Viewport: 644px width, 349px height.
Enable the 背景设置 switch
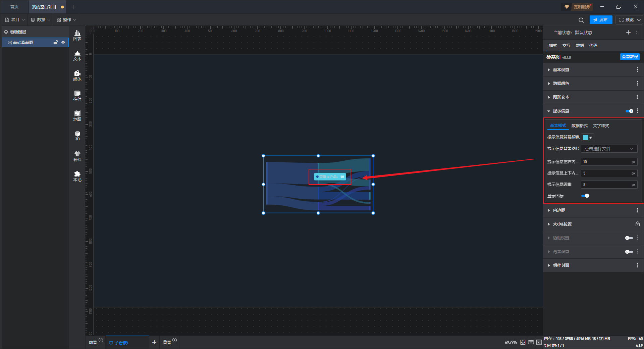[629, 252]
